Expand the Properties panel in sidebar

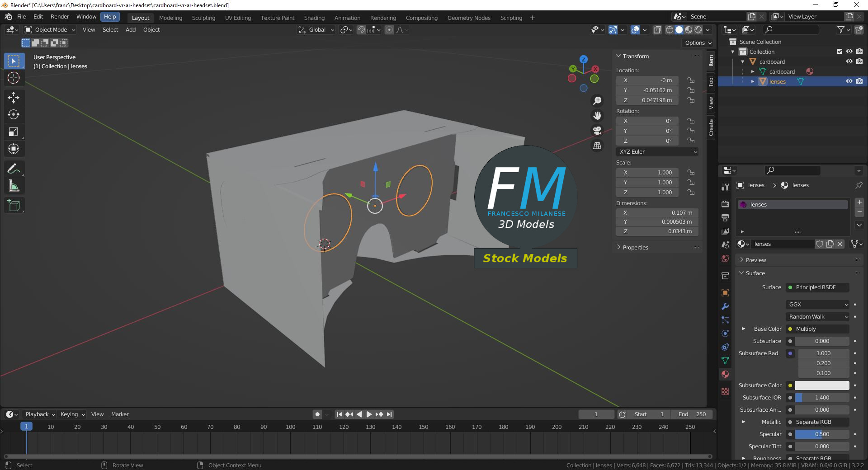[635, 248]
